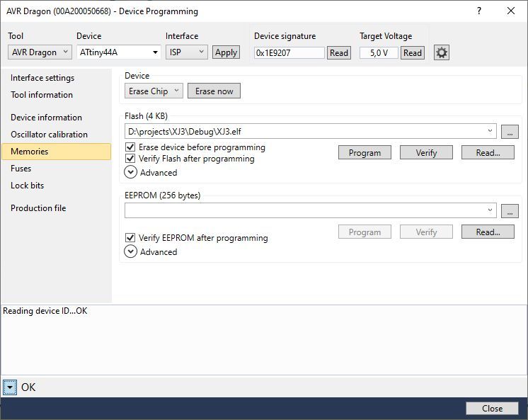Click the Flash Program button

(365, 153)
